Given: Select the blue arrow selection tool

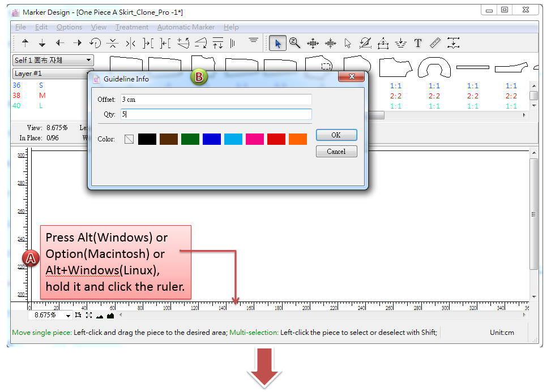Looking at the screenshot, I should (x=277, y=43).
